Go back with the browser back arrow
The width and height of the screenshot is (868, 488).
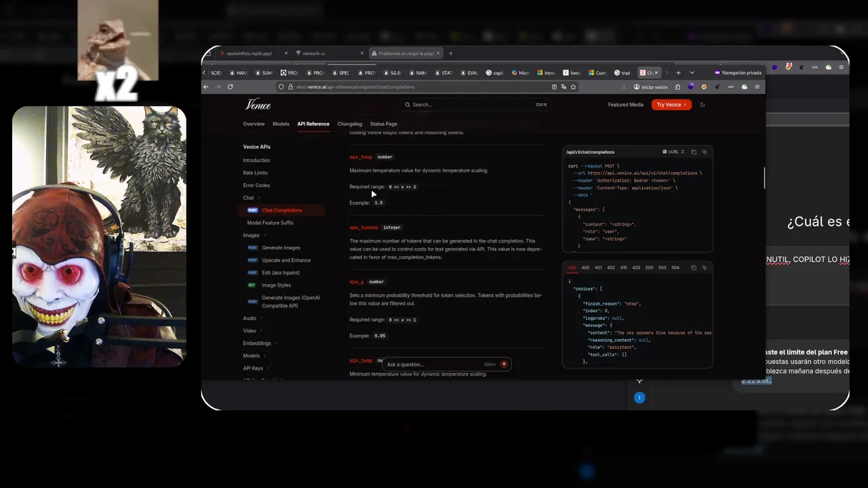(207, 87)
